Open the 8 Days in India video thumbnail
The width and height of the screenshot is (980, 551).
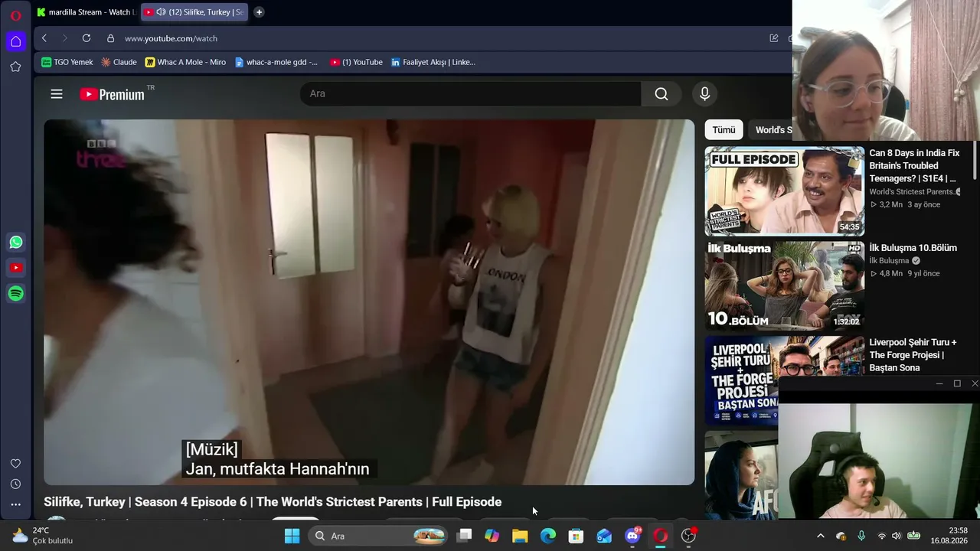[x=785, y=191]
